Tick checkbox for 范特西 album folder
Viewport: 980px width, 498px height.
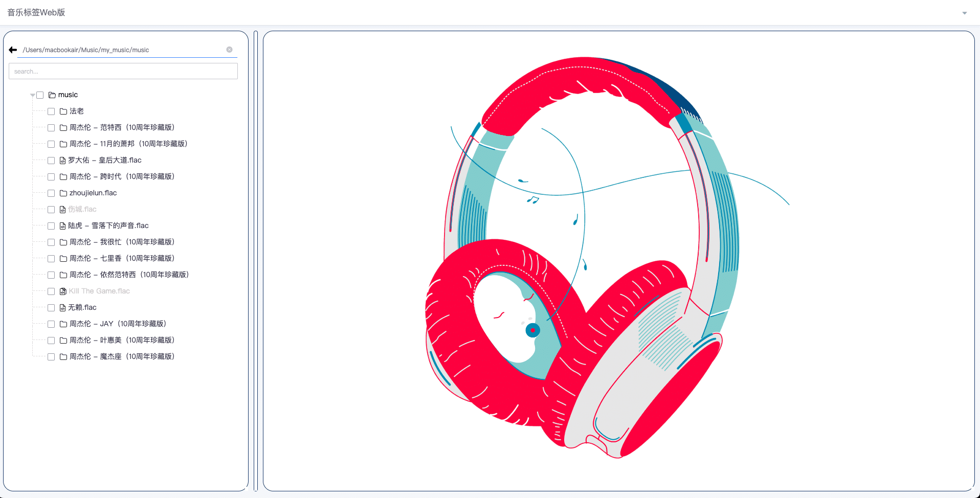tap(51, 128)
